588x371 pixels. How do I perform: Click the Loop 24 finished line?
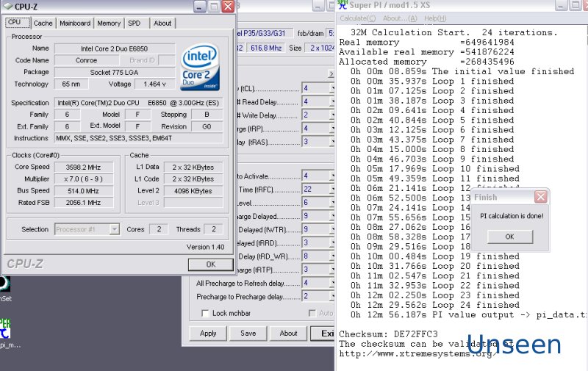(435, 305)
